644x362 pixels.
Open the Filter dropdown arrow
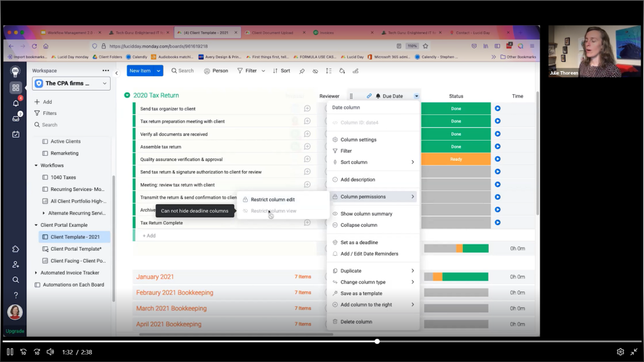[264, 71]
